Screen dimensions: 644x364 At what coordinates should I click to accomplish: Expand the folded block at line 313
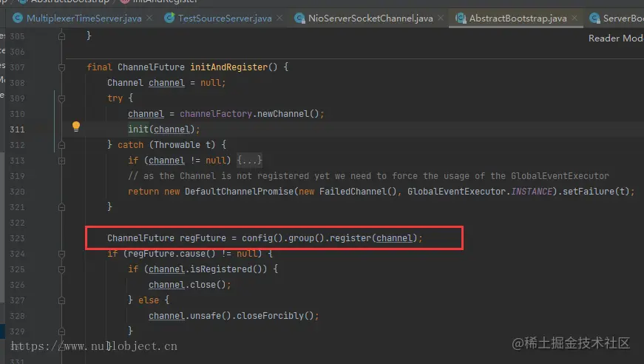(x=61, y=161)
